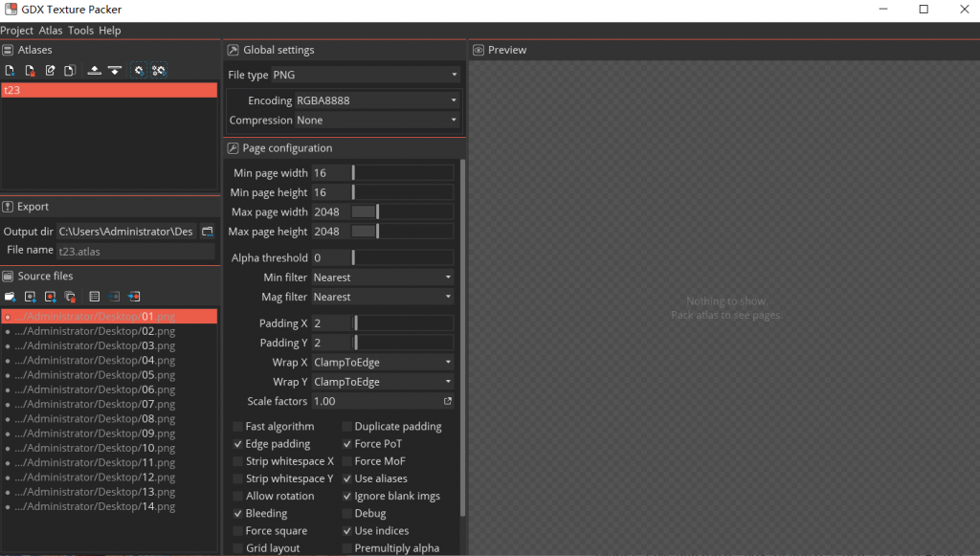This screenshot has height=556, width=980.
Task: Expand the Encoding RGBA8888 dropdown
Action: tap(376, 100)
